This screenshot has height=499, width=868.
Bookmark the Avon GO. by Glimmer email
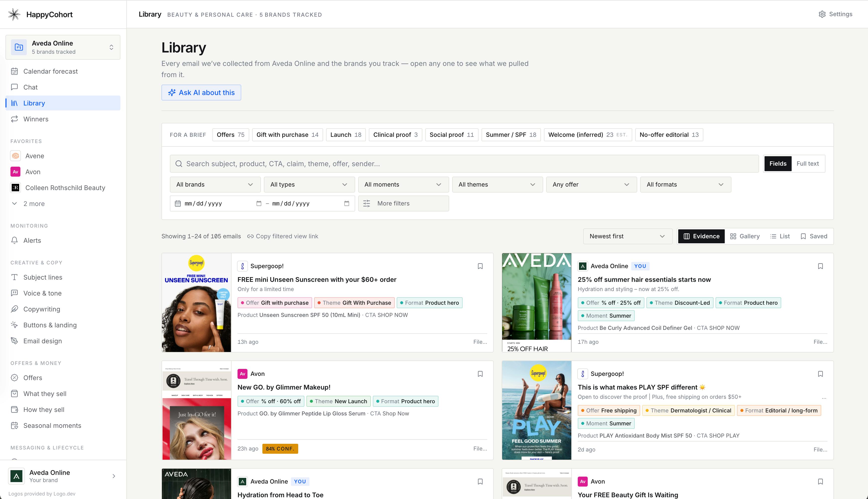(x=480, y=374)
